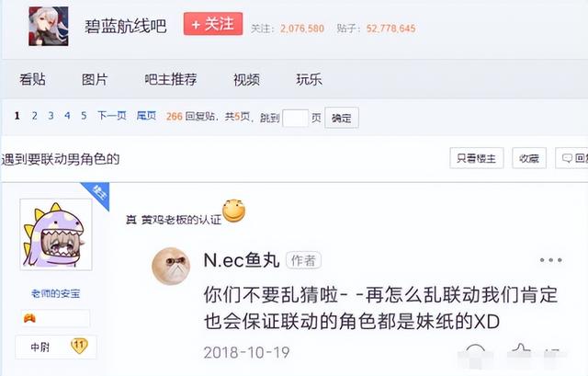This screenshot has width=588, height=376.
Task: Open profile link 老师的安宝
Action: [x=56, y=293]
